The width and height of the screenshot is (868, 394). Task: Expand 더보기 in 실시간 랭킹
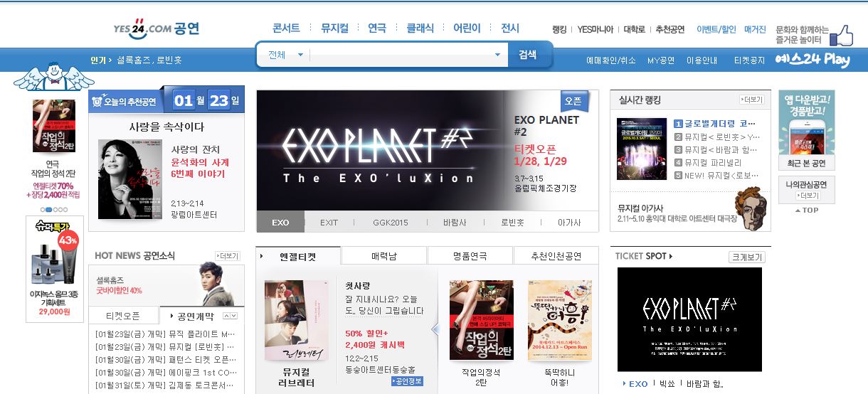tap(751, 100)
